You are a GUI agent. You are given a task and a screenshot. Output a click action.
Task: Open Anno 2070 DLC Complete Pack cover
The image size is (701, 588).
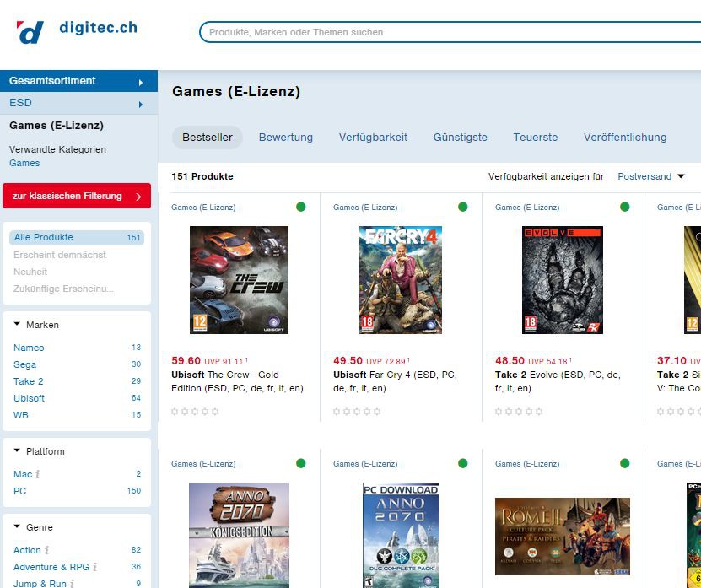pos(401,535)
